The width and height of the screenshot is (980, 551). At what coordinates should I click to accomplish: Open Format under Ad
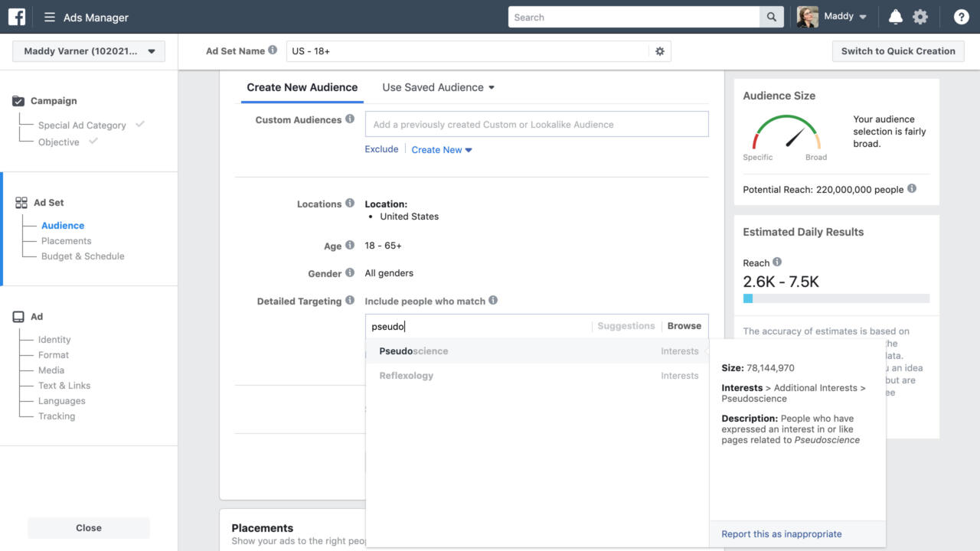[x=54, y=355]
